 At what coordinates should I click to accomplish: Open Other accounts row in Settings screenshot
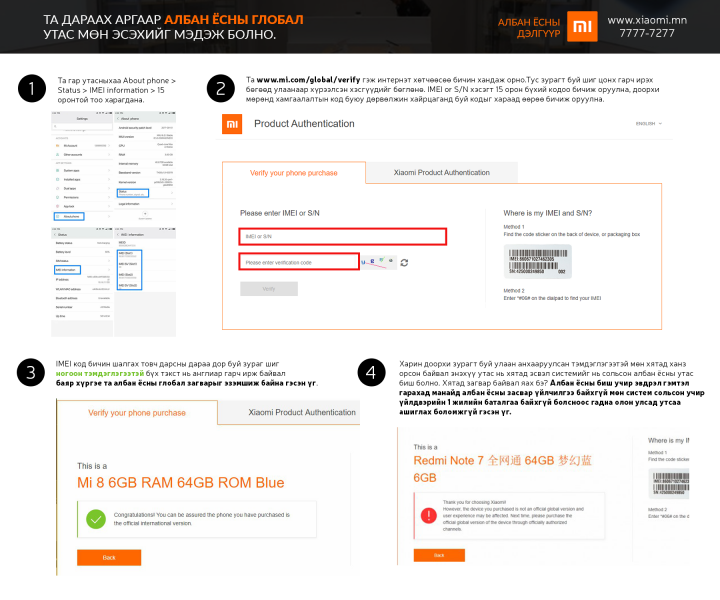(82, 155)
